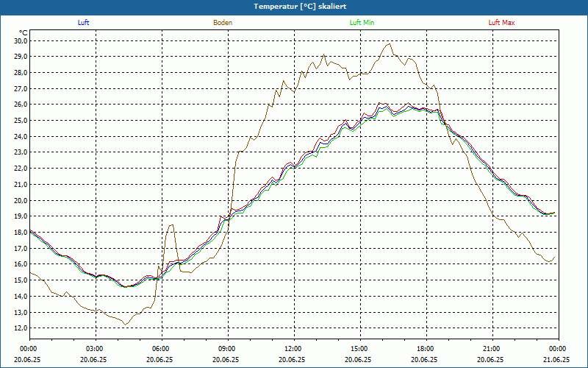588x368 pixels.
Task: Click the 21:00 time axis label
Action: click(492, 349)
